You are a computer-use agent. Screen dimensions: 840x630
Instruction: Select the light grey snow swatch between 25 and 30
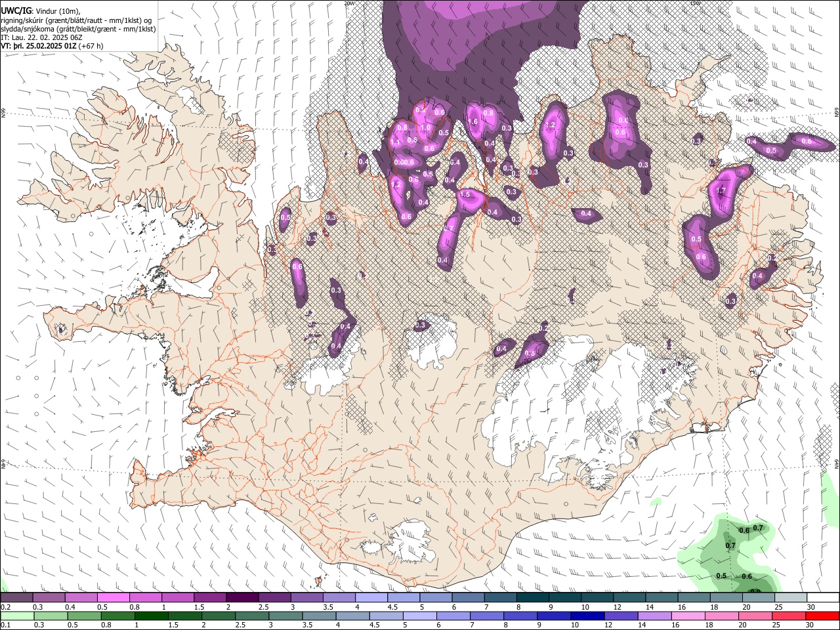tap(790, 598)
